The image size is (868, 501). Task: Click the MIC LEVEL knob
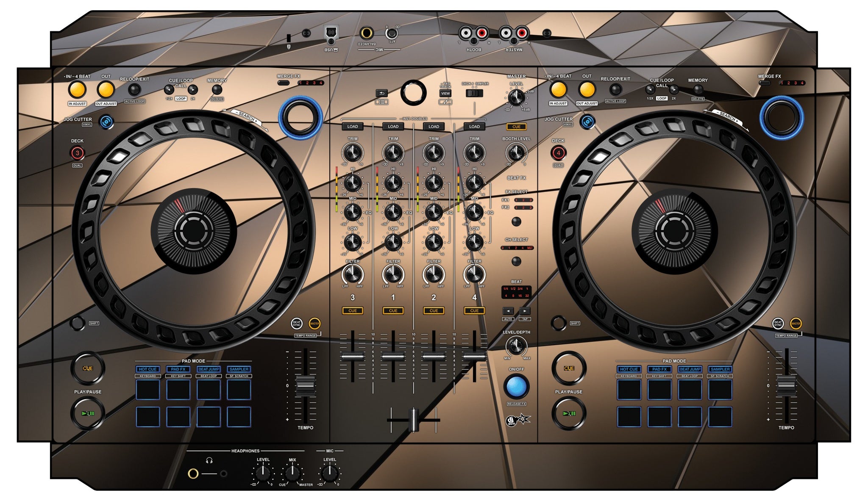point(330,473)
